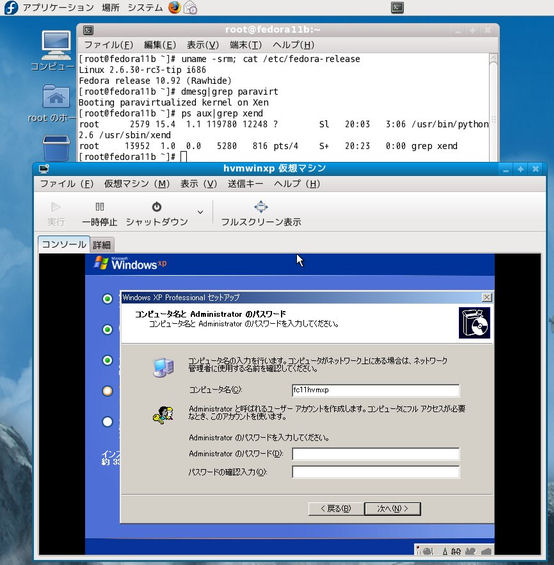Switch to the 詳細 tab
The width and height of the screenshot is (554, 565).
[102, 245]
